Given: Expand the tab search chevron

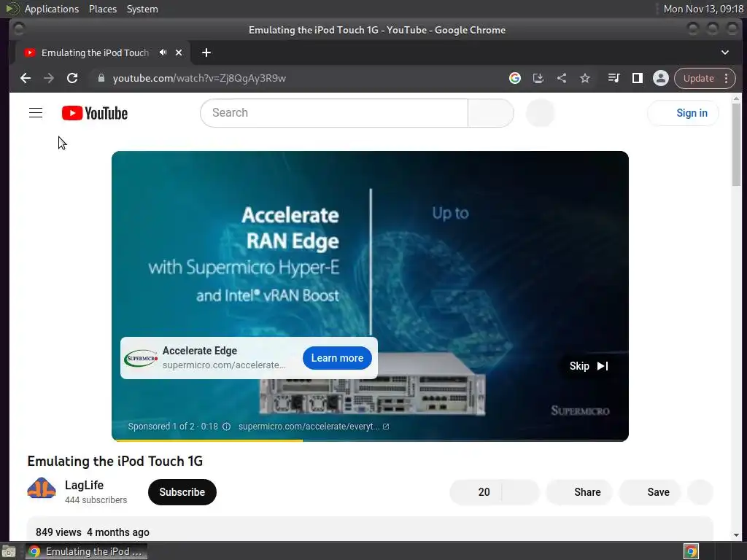Looking at the screenshot, I should [725, 52].
